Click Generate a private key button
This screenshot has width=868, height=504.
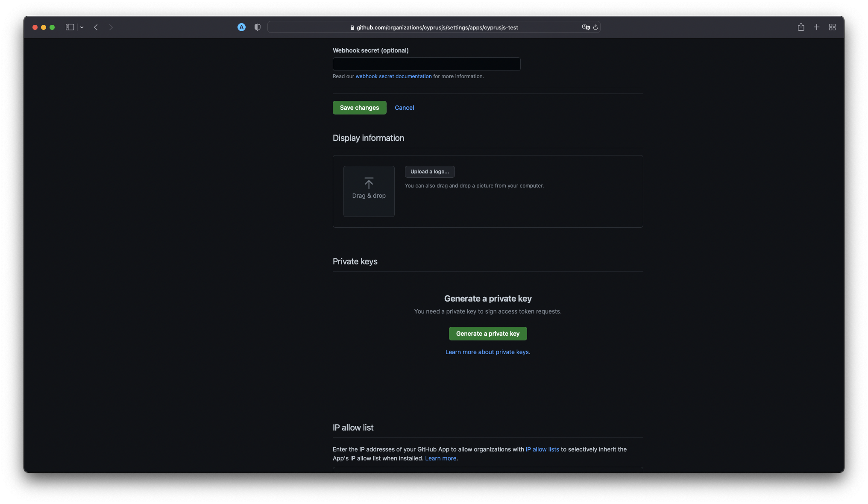tap(488, 333)
